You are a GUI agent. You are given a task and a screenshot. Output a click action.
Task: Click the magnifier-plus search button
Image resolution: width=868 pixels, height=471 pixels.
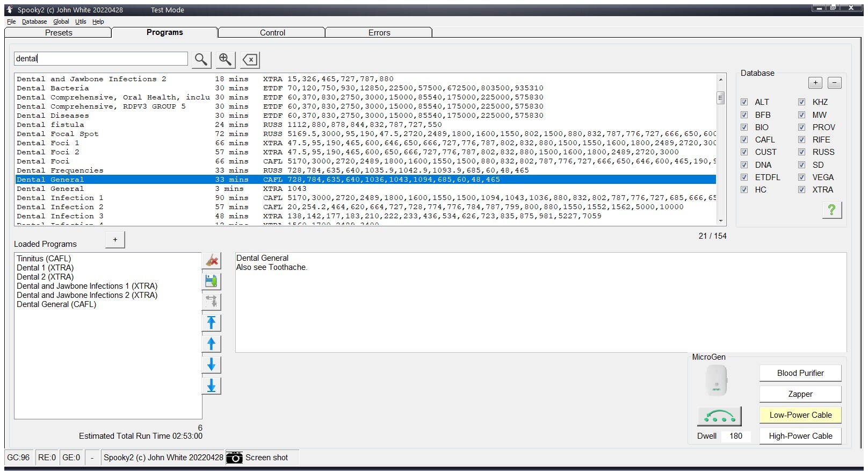click(226, 59)
